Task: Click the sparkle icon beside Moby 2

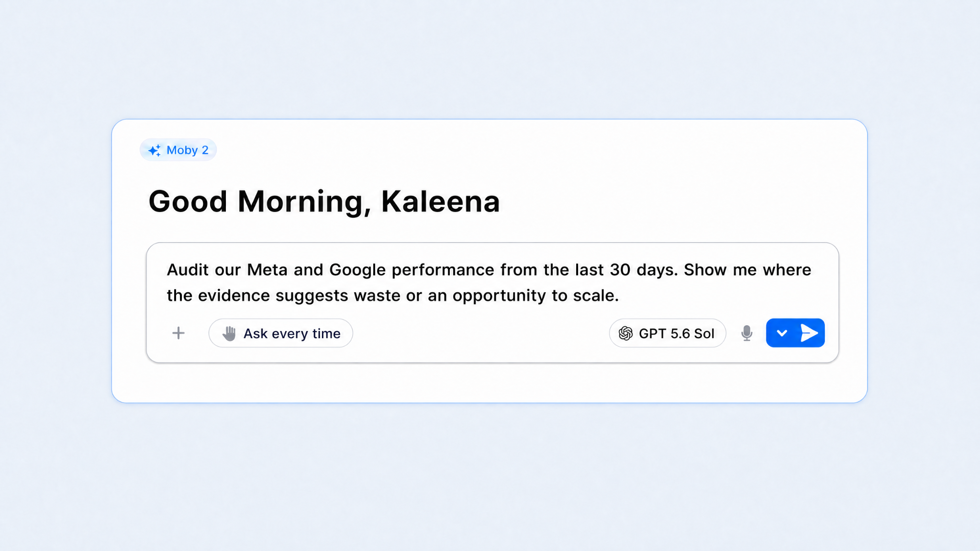Action: click(154, 150)
